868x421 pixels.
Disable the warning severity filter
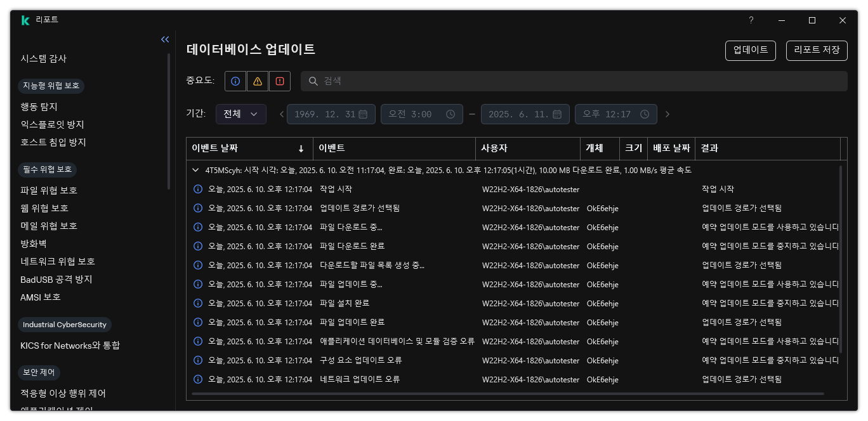tap(257, 81)
